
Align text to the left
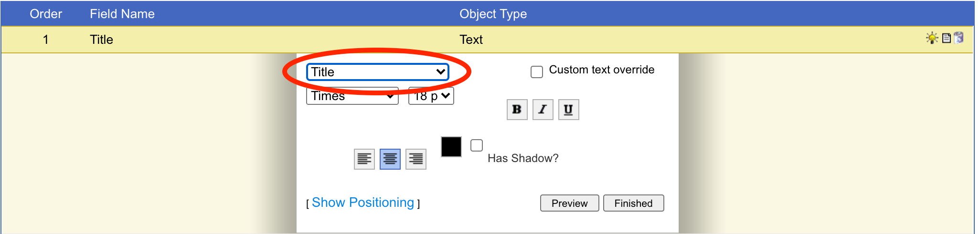click(x=364, y=159)
